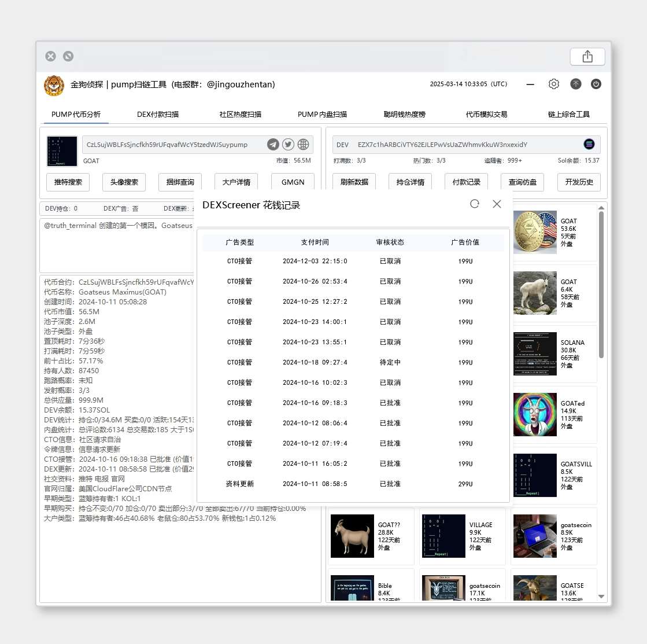Click the 持有人数 87450 line
The height and width of the screenshot is (644, 647).
point(71,371)
